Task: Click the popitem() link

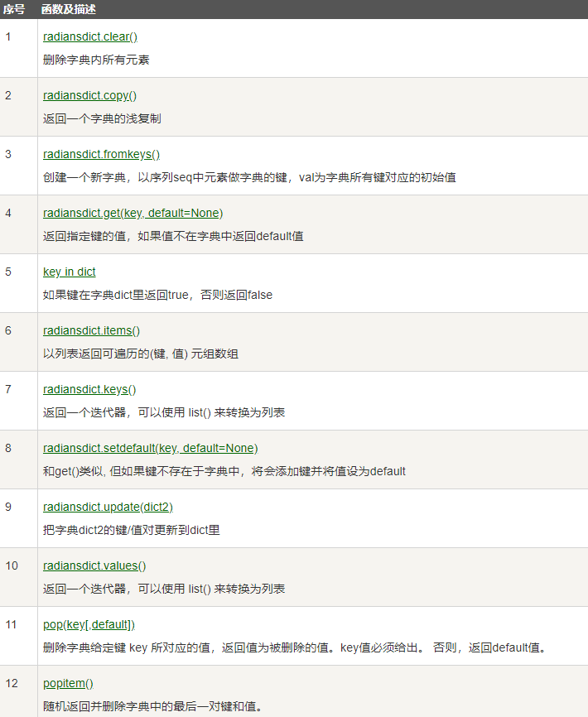Action: tap(68, 683)
